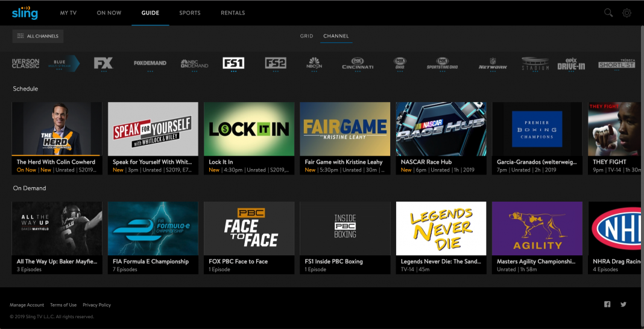This screenshot has height=329, width=644.
Task: Select the FS1 channel logo
Action: click(x=233, y=63)
